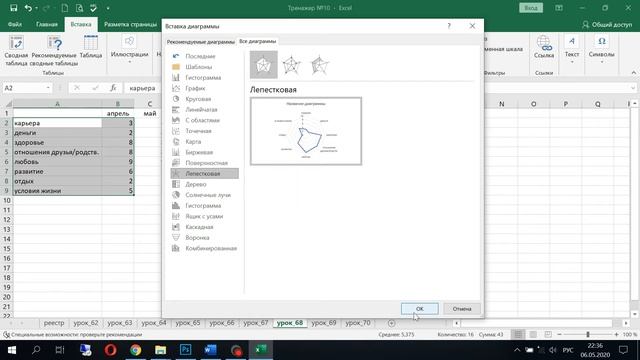Add a new sheet with plus button
The height and width of the screenshot is (360, 640).
tap(391, 323)
